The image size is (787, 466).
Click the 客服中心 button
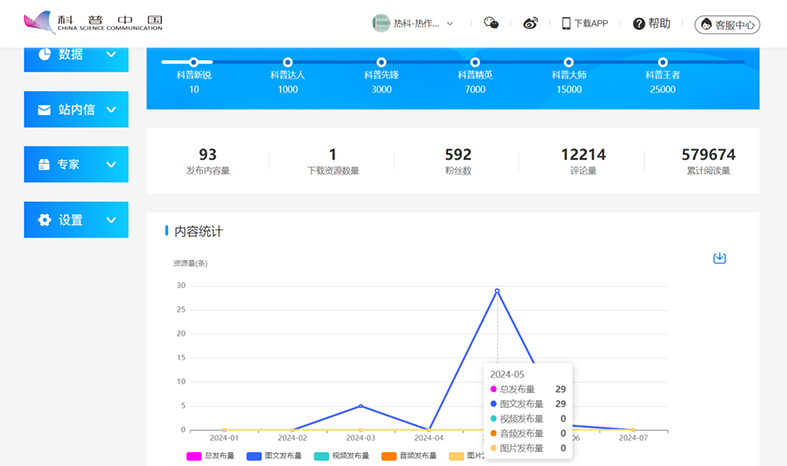[727, 24]
